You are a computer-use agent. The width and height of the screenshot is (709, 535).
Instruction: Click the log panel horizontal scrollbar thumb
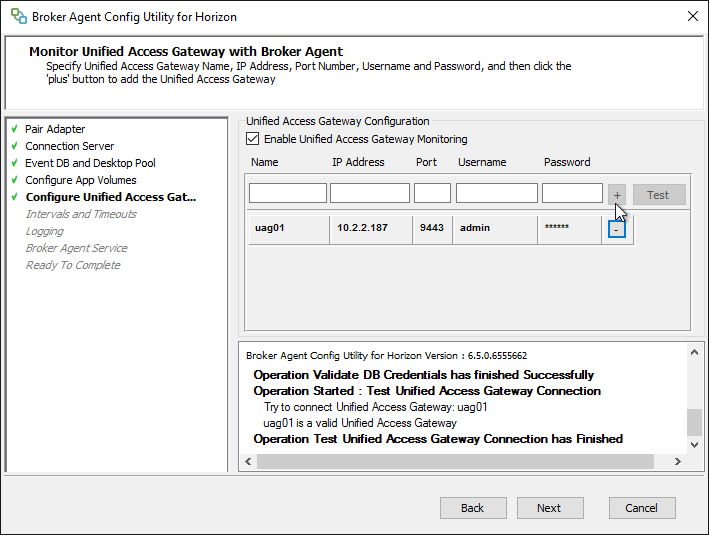pos(455,461)
